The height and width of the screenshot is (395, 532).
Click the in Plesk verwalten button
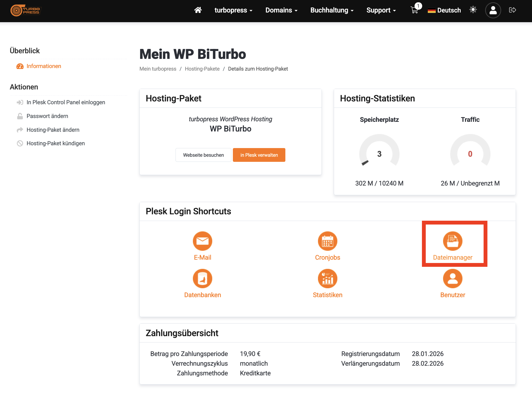(x=259, y=155)
